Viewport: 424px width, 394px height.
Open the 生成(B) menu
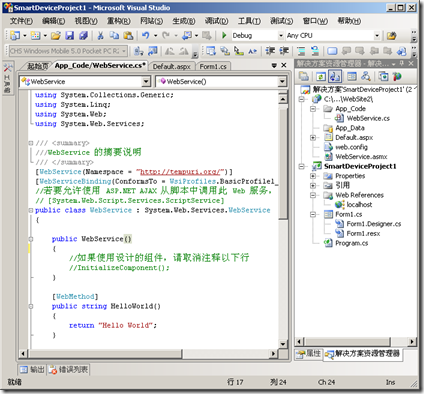(x=183, y=21)
